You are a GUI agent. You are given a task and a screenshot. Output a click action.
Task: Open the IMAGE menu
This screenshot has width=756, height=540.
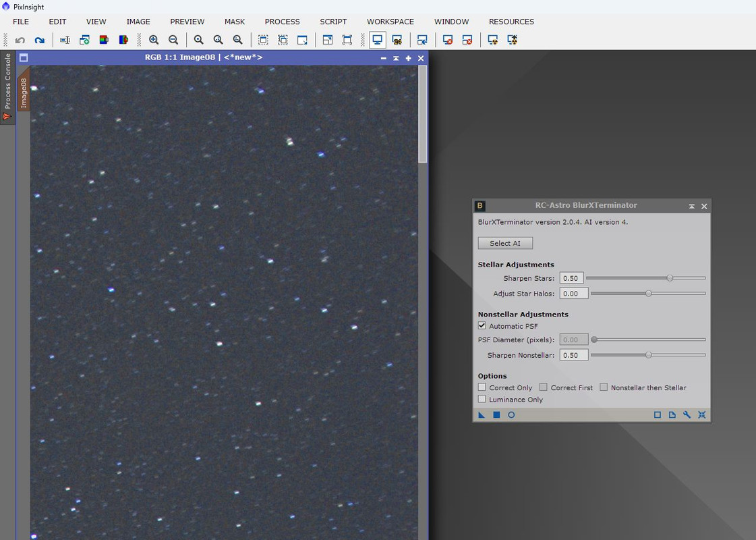point(138,22)
